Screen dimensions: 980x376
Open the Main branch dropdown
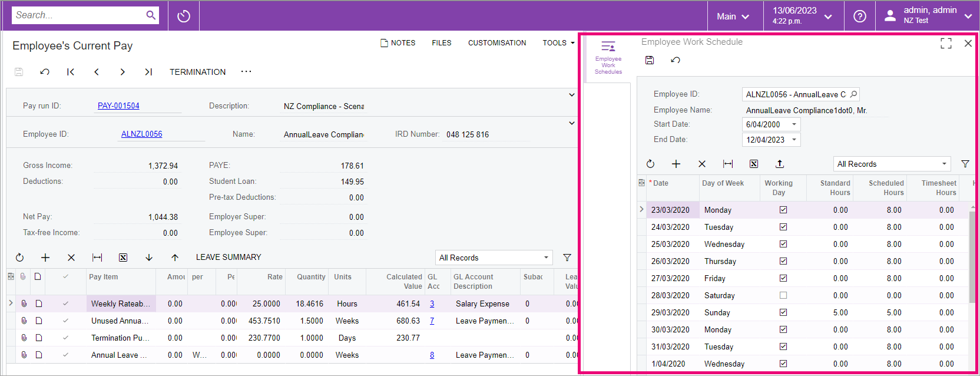click(734, 16)
